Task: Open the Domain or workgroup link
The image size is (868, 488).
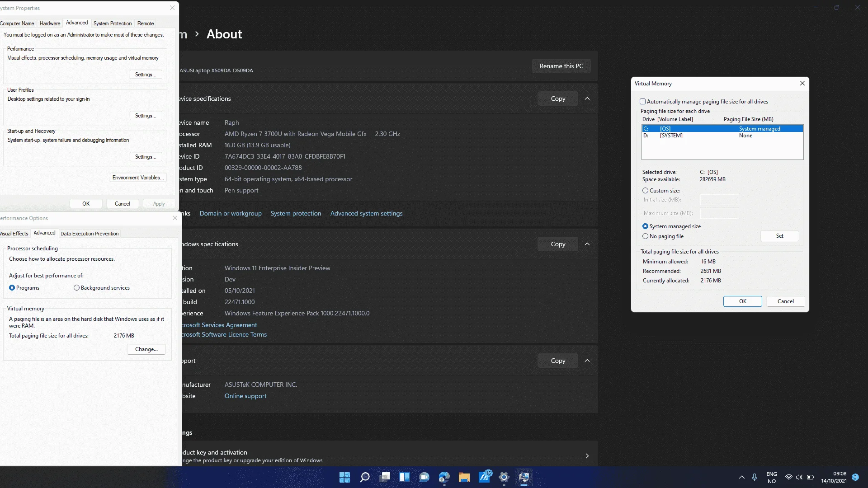Action: [231, 213]
